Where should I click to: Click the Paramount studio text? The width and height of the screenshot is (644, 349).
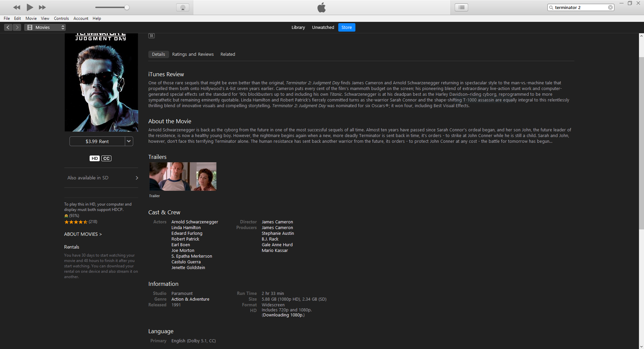(182, 294)
